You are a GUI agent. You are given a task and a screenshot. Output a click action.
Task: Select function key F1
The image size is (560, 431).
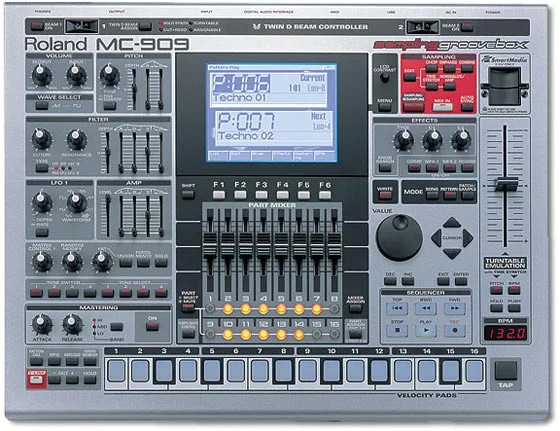point(219,195)
